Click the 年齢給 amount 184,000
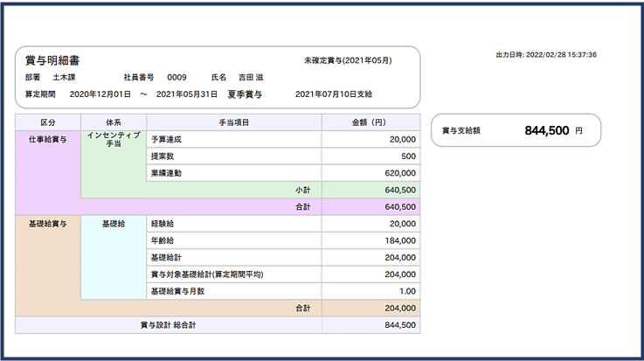Screen dimensions: 644x361 [x=398, y=240]
